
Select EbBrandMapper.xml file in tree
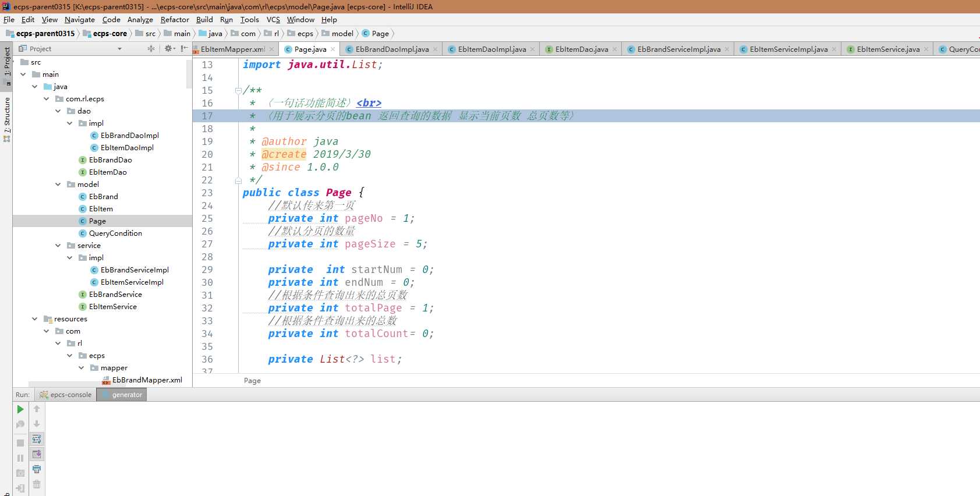click(x=147, y=380)
